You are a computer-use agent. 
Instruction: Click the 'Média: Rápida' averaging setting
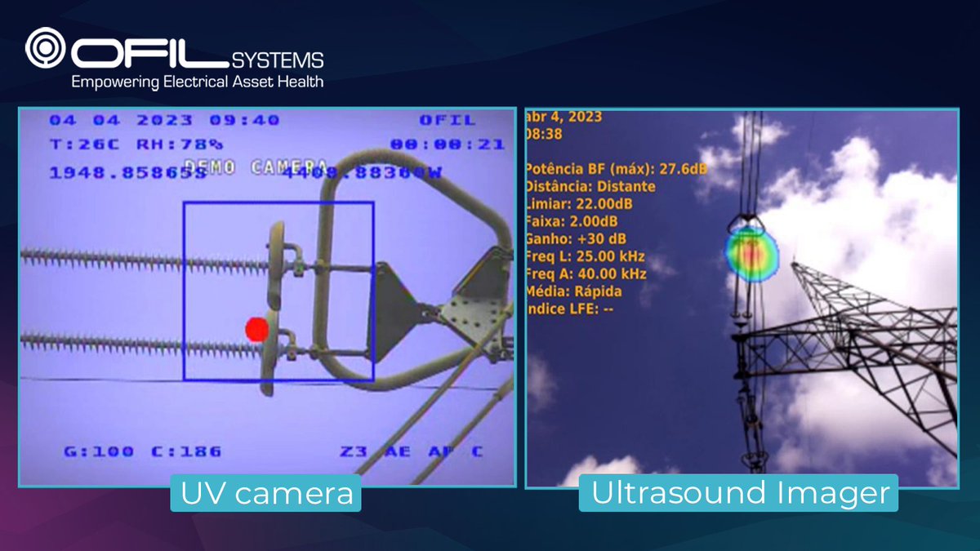point(574,291)
